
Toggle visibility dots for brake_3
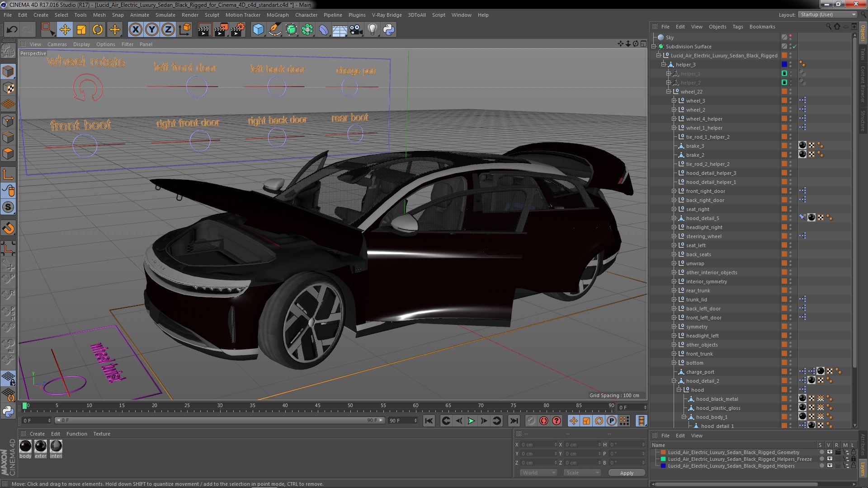[x=791, y=146]
